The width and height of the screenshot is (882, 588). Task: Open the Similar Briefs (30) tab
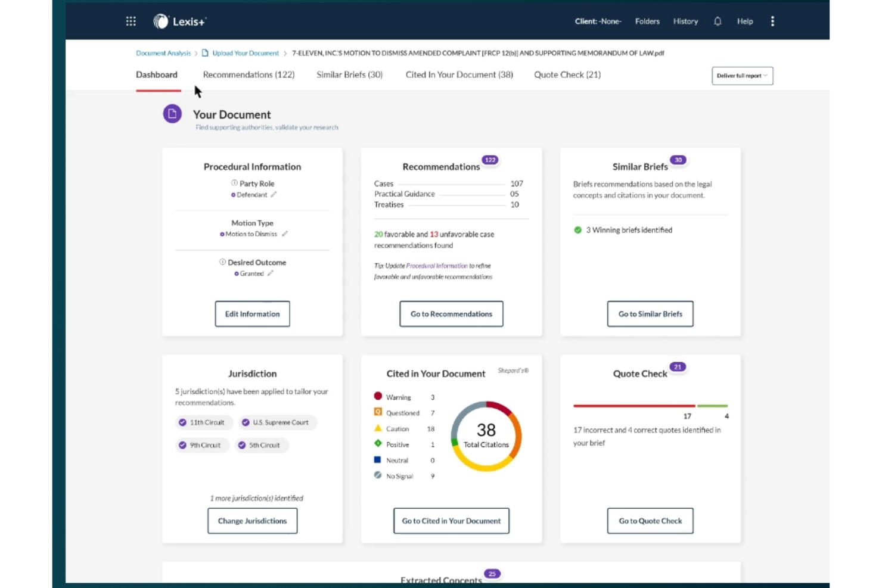pos(349,74)
